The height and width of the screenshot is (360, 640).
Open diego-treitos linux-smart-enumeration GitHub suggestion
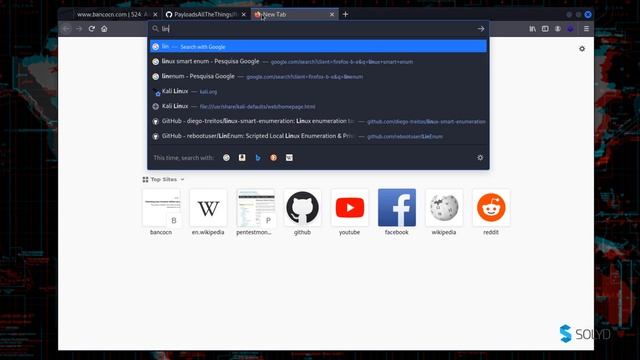pos(318,121)
